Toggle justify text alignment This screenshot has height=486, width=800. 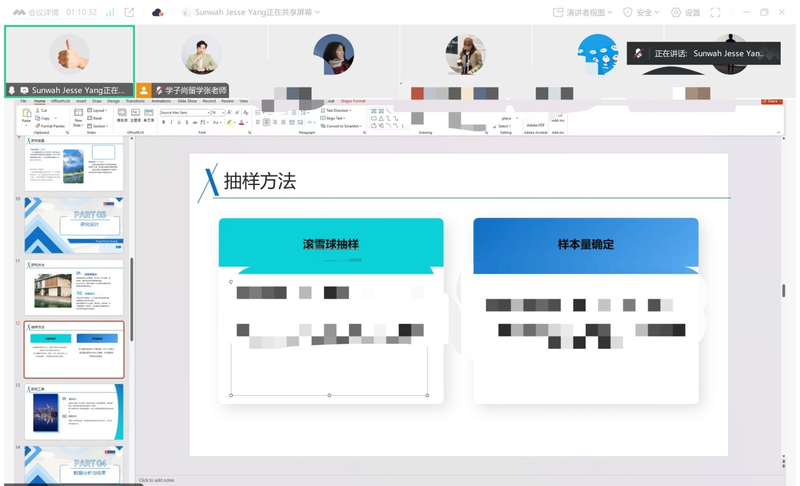(x=283, y=122)
